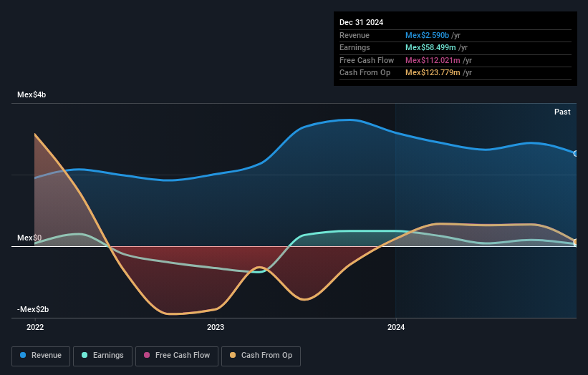The height and width of the screenshot is (375, 588).
Task: Click the Mex$4b y-axis label
Action: [x=32, y=94]
